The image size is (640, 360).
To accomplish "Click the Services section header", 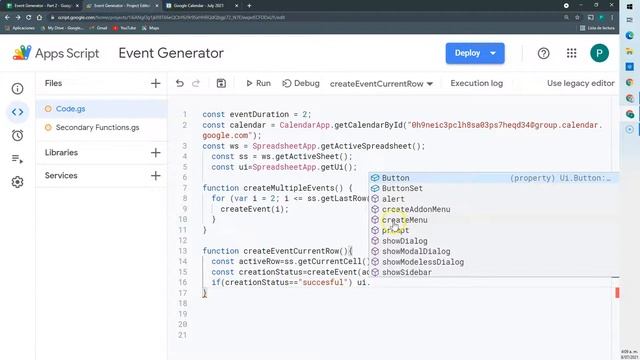I will coord(61,176).
